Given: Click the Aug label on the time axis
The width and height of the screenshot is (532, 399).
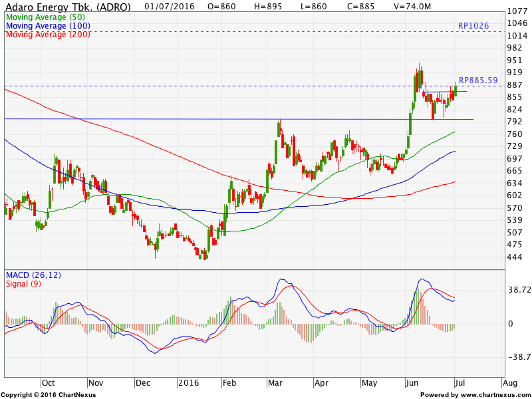Looking at the screenshot, I should click(x=509, y=383).
